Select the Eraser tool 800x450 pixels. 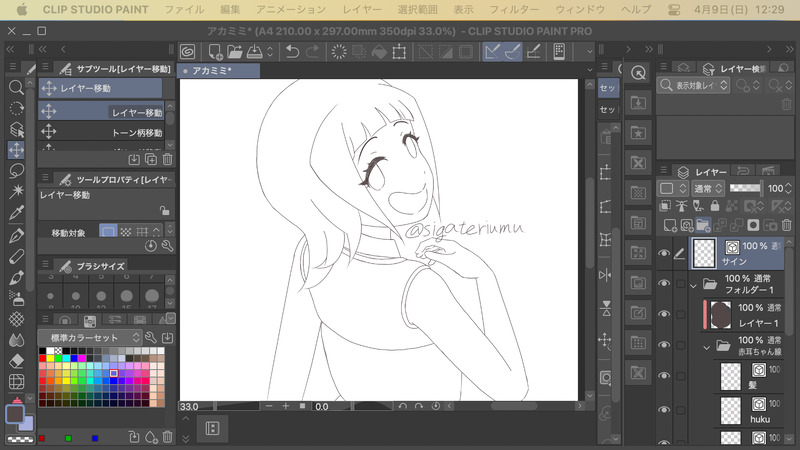tap(16, 361)
